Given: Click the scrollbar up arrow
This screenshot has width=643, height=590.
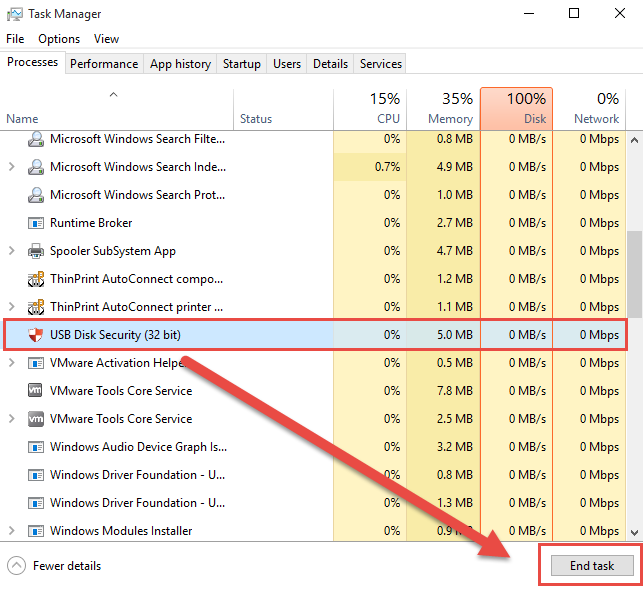Looking at the screenshot, I should tap(634, 141).
